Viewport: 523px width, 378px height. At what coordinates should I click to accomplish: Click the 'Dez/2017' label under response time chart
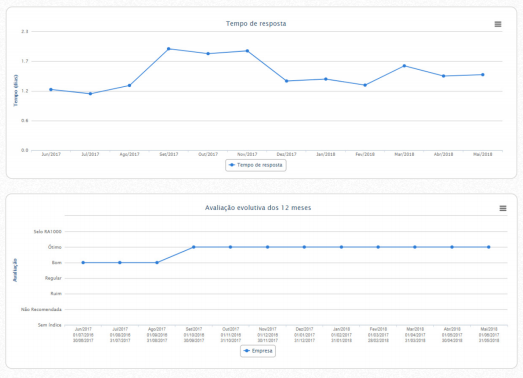pyautogui.click(x=287, y=154)
